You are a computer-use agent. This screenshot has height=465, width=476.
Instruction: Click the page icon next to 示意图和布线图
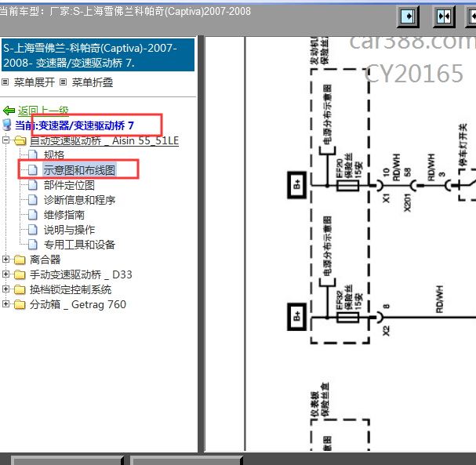coord(33,170)
